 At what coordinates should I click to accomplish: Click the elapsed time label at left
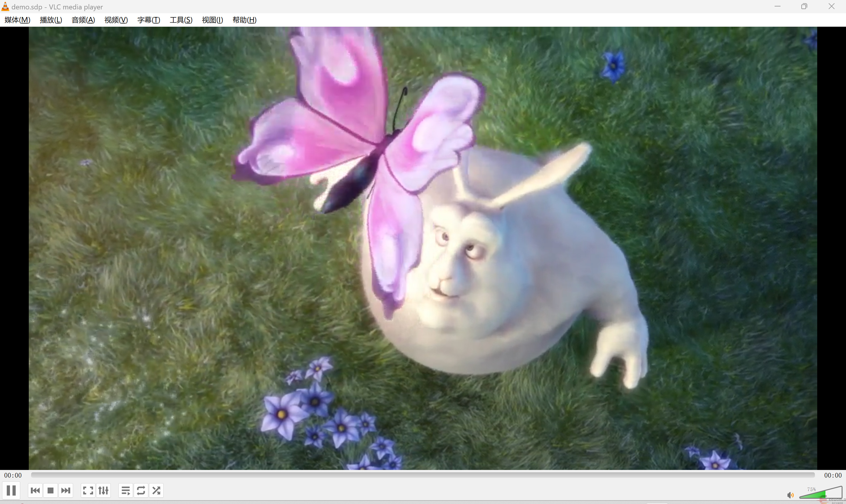13,475
